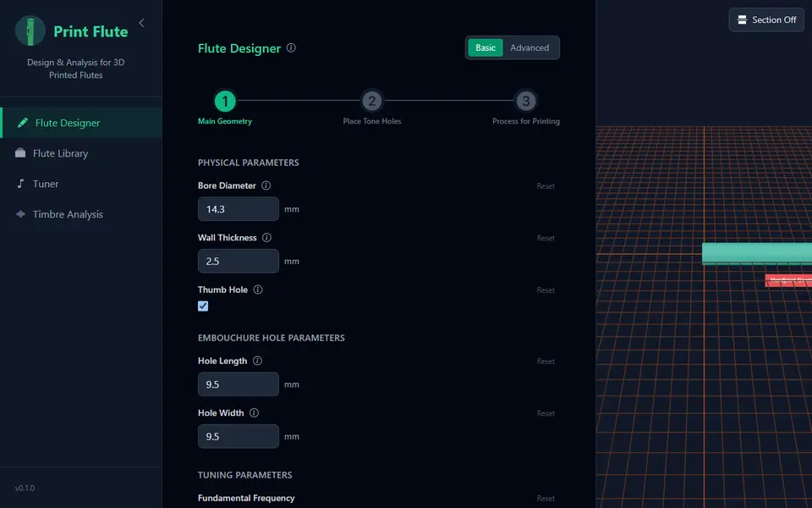Open the Flute Library page
Image resolution: width=812 pixels, height=508 pixels.
pos(81,153)
